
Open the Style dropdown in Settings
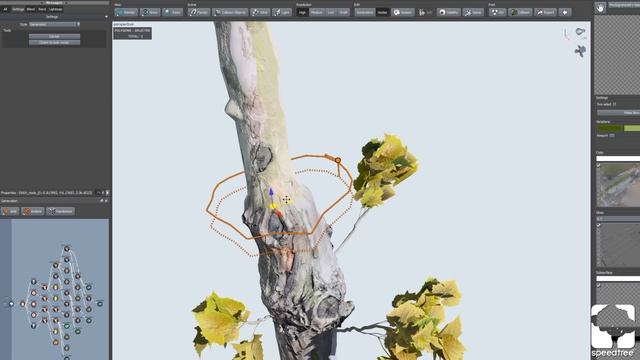(54, 24)
